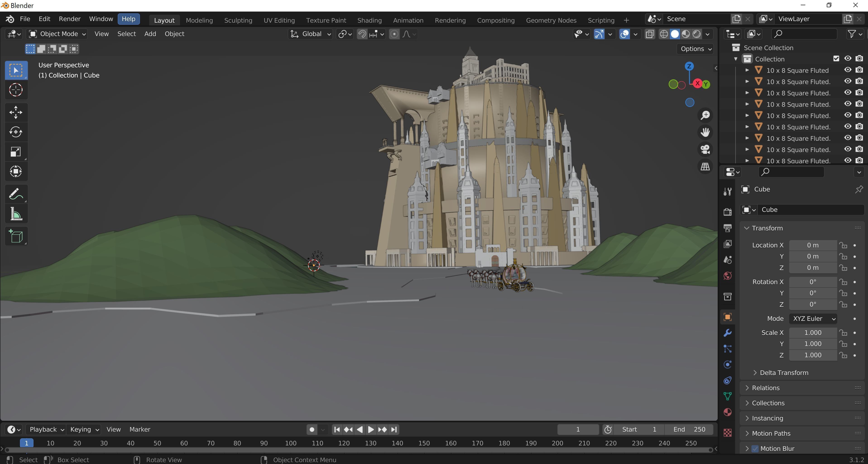Viewport: 868px width, 464px height.
Task: Hide first 10 x 8 Square Fluted object
Action: click(x=848, y=70)
